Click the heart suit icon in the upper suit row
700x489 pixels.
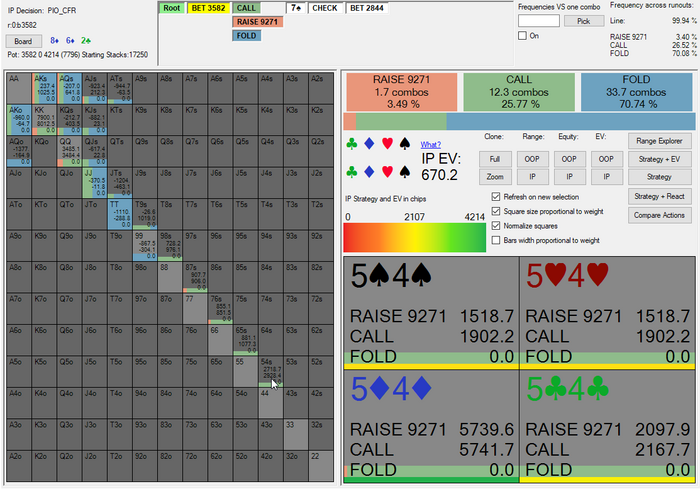387,144
